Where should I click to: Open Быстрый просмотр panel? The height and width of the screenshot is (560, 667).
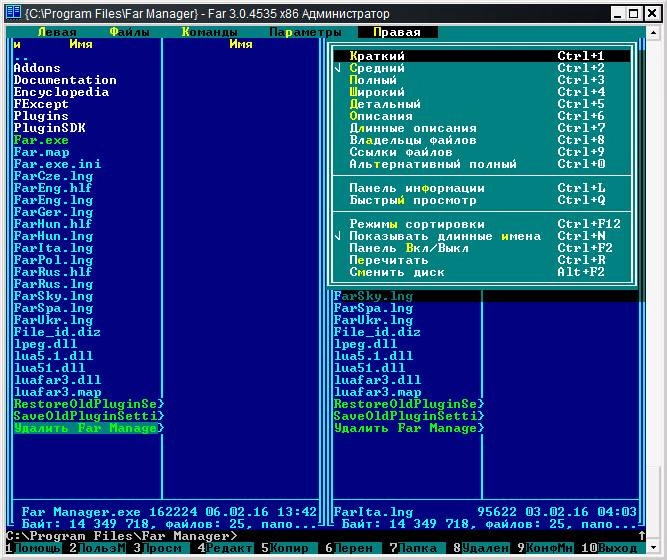pos(482,200)
